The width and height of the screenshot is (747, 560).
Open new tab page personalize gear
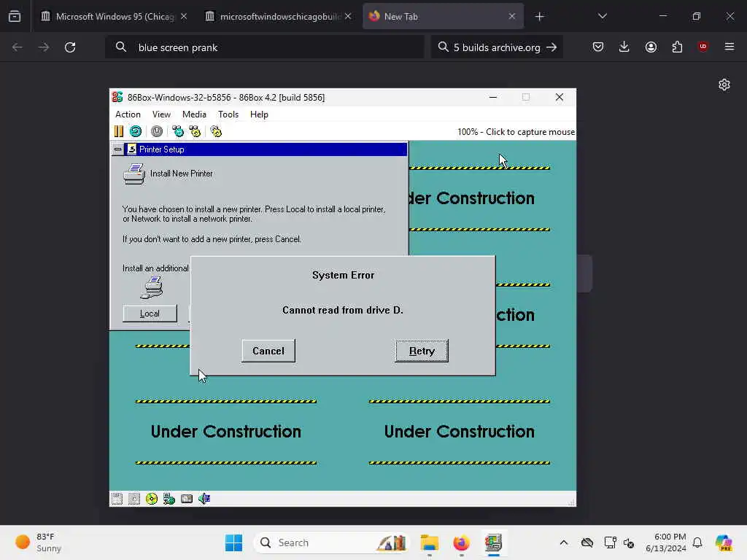[724, 85]
